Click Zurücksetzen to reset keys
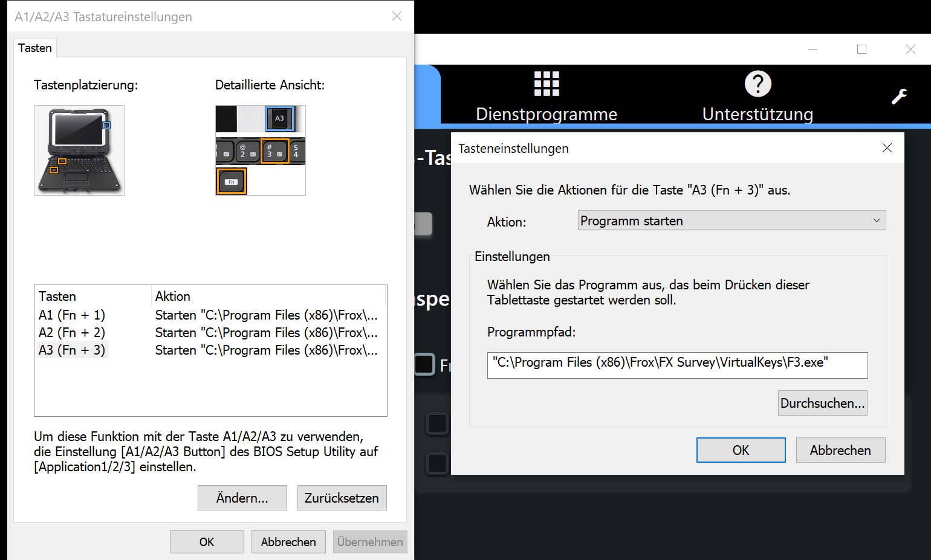Viewport: 931px width, 560px height. 342,498
